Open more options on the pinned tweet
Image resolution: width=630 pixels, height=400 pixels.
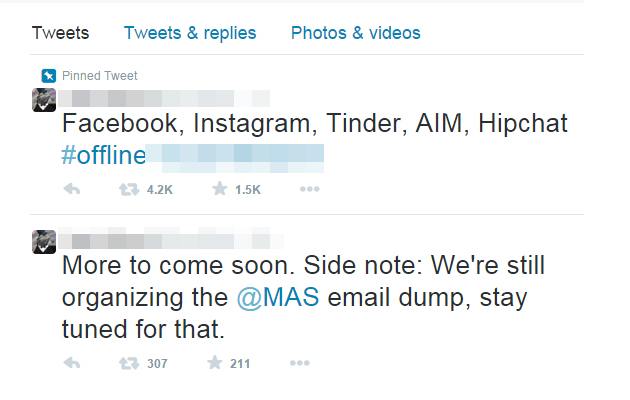click(309, 189)
